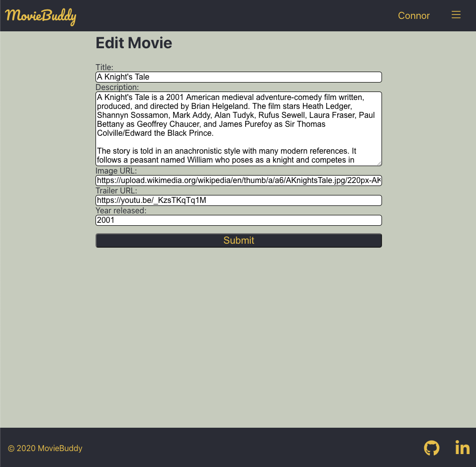Focus the Title input showing A Knight's Tale
Image resolution: width=476 pixels, height=467 pixels.
coord(238,77)
